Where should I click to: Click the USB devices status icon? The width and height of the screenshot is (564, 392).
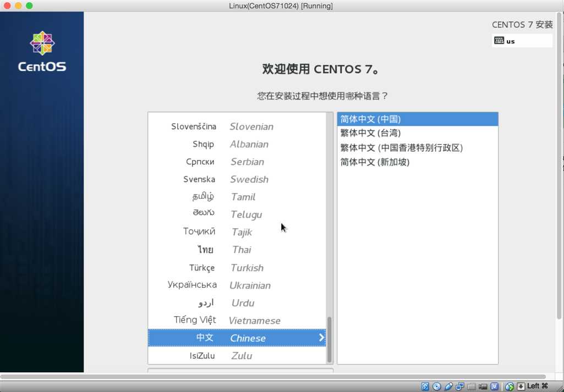pos(448,387)
